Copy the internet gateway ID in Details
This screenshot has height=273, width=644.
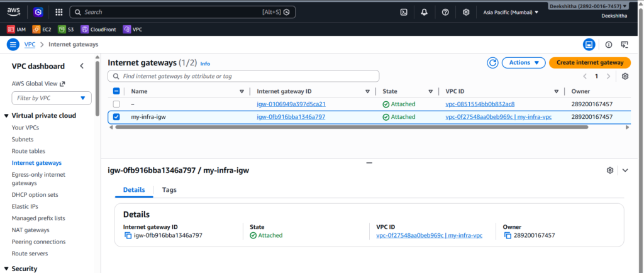(x=128, y=235)
